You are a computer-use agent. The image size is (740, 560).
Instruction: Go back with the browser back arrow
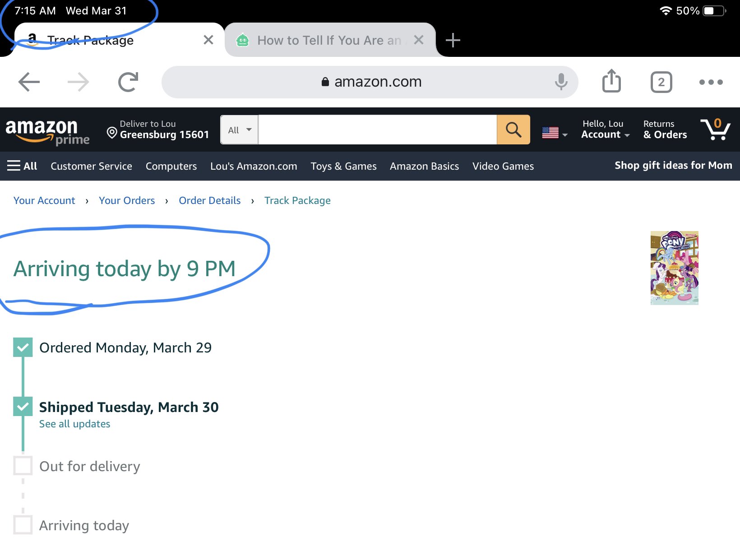(29, 82)
